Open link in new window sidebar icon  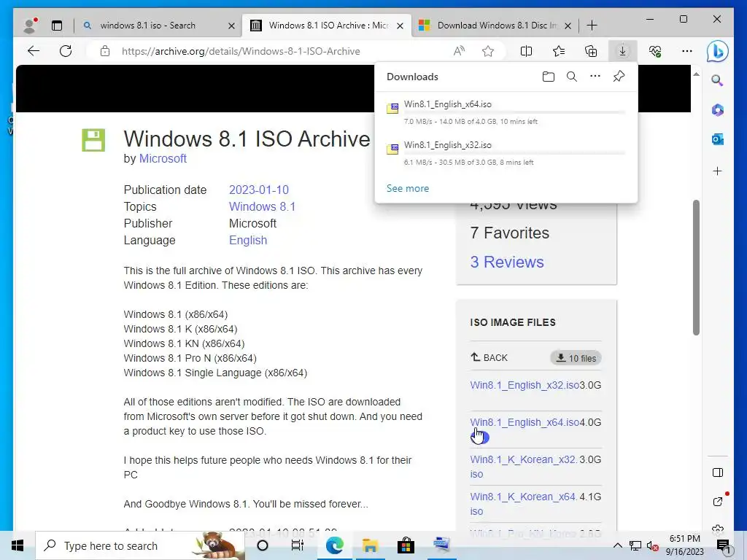pyautogui.click(x=718, y=502)
